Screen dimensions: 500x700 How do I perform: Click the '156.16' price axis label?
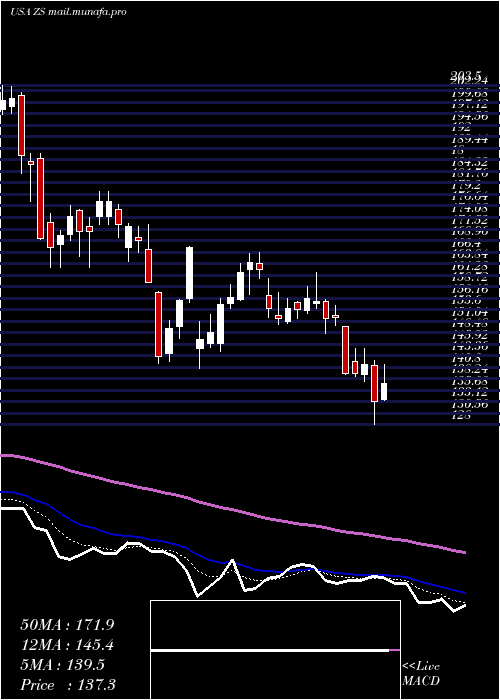470,289
